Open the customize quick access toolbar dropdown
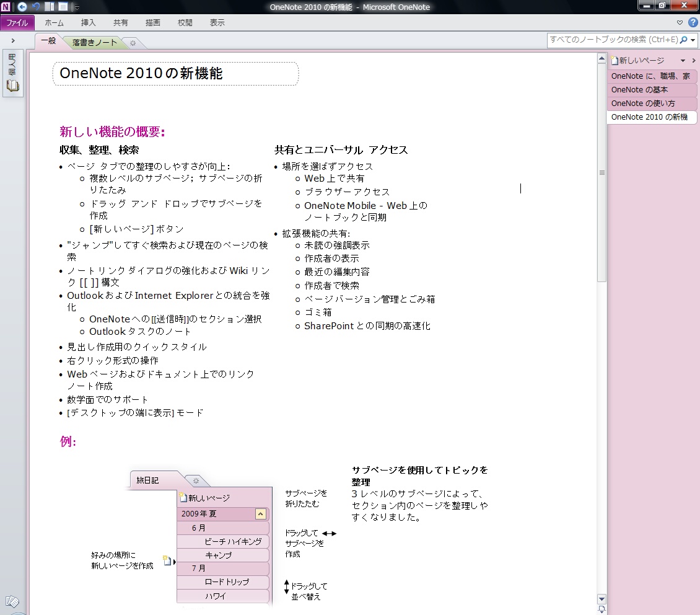The height and width of the screenshot is (615, 700). (76, 7)
